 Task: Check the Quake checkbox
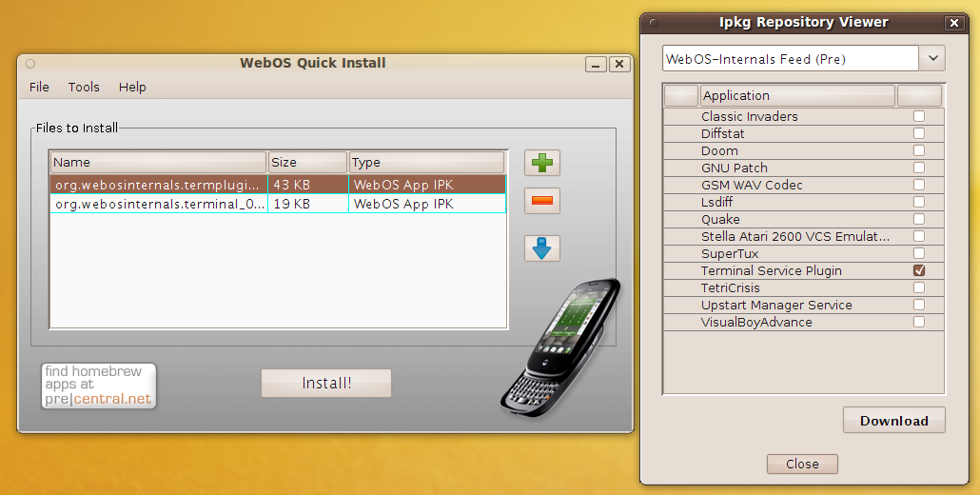click(x=919, y=219)
